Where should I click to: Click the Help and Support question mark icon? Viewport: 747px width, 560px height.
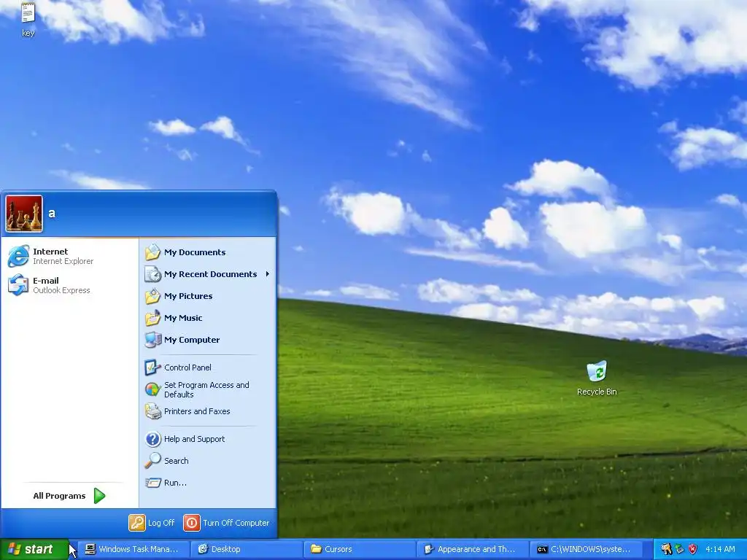pyautogui.click(x=153, y=439)
